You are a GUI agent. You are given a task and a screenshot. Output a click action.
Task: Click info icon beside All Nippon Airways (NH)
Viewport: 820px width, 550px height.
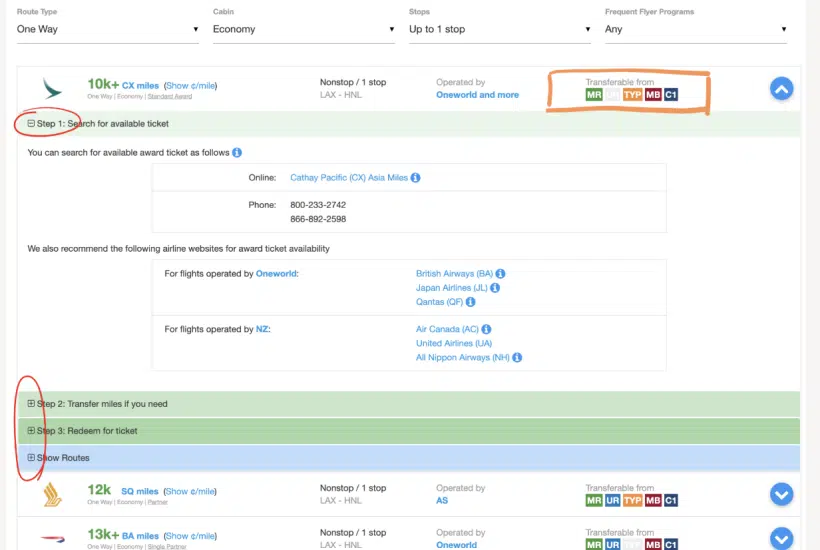[517, 357]
